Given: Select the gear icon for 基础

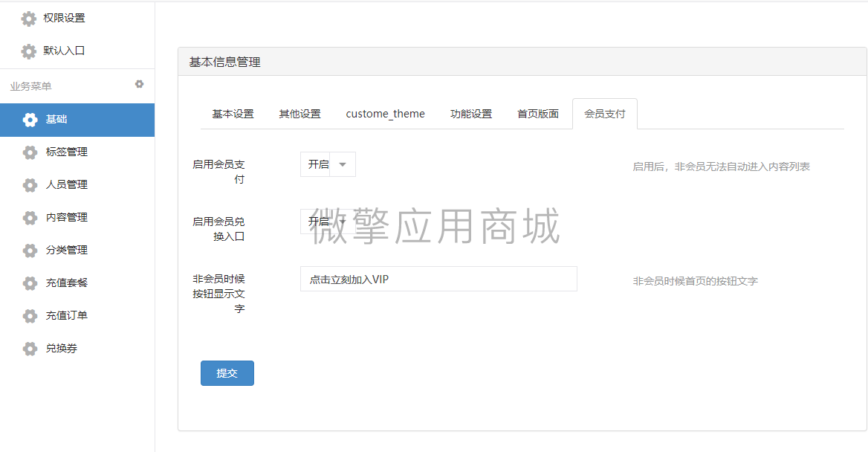Looking at the screenshot, I should click(x=29, y=120).
